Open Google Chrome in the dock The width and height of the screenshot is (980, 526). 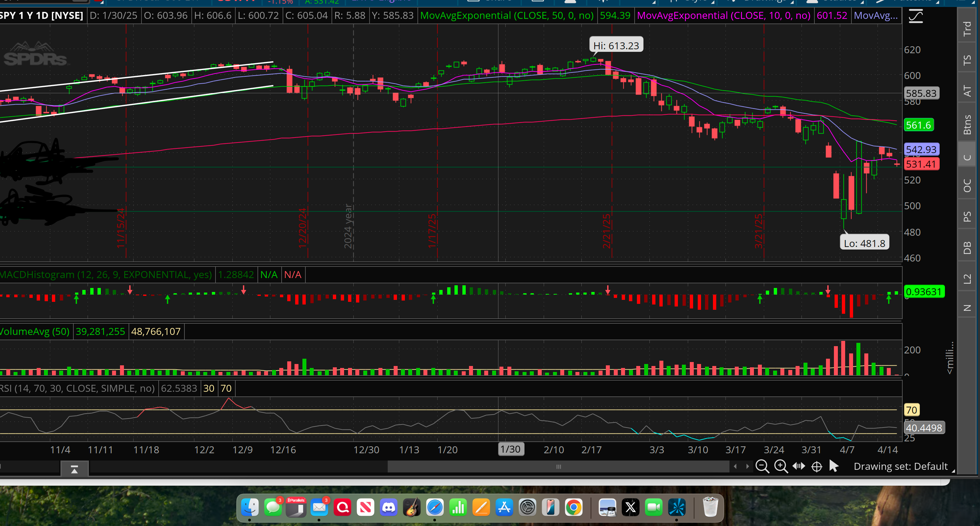573,507
